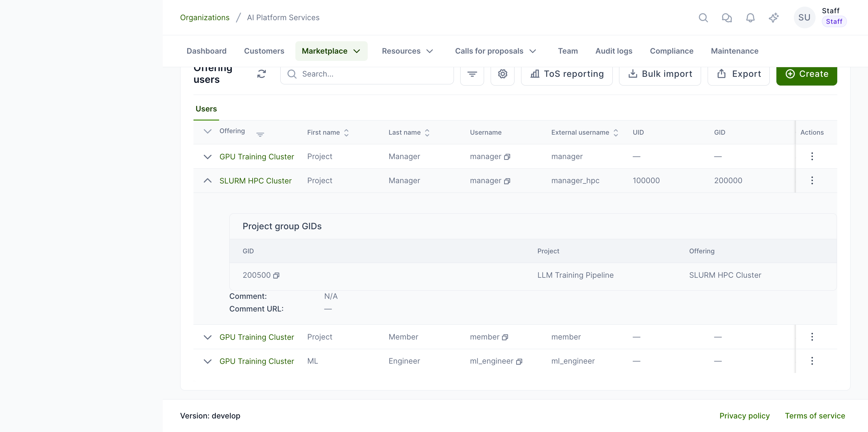868x432 pixels.
Task: Open GPU Training Cluster link in ML Engineer row
Action: click(x=256, y=361)
